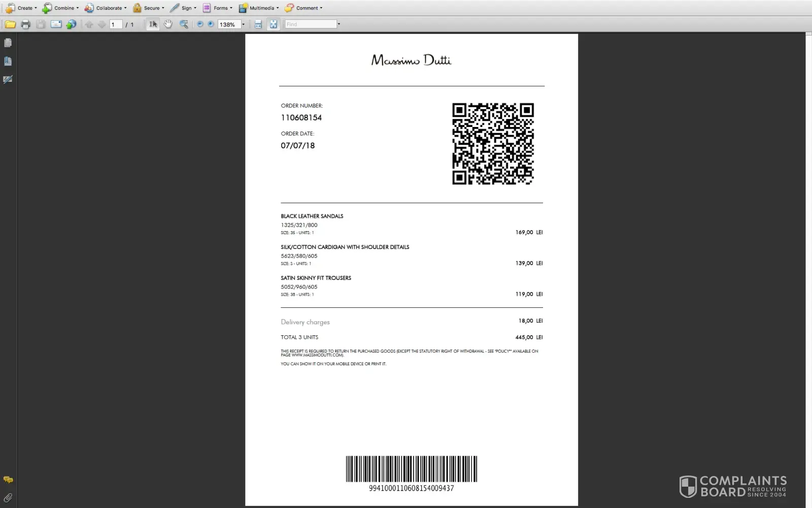Click the total amount 445,00 LEI
This screenshot has width=812, height=508.
coord(529,337)
